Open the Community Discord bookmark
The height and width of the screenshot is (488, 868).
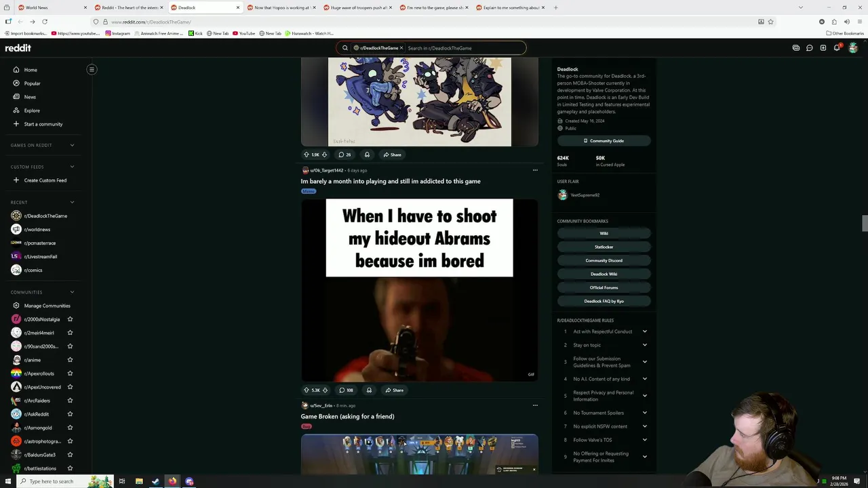[604, 260]
